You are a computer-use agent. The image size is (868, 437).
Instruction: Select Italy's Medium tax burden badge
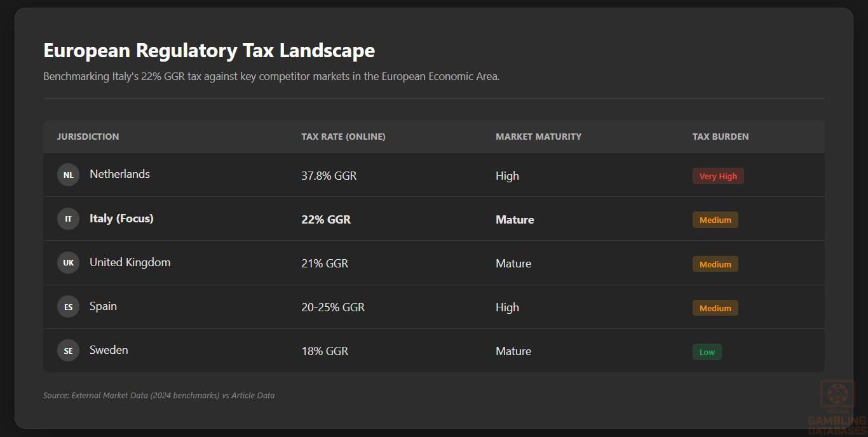[715, 220]
